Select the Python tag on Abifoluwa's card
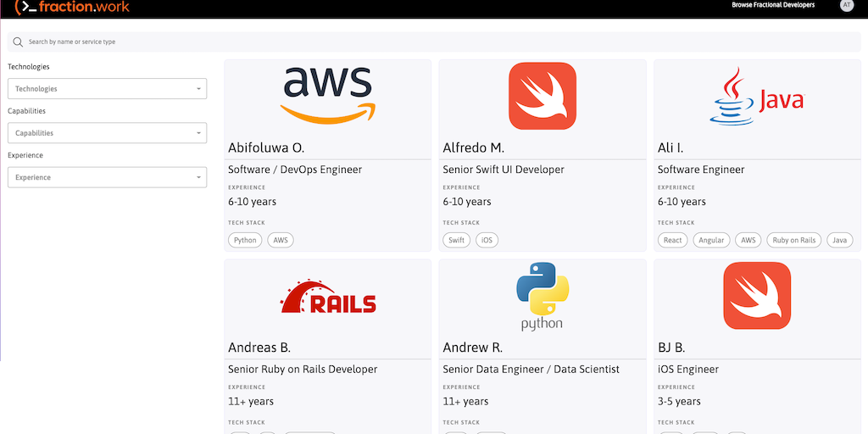This screenshot has width=868, height=434. (245, 240)
